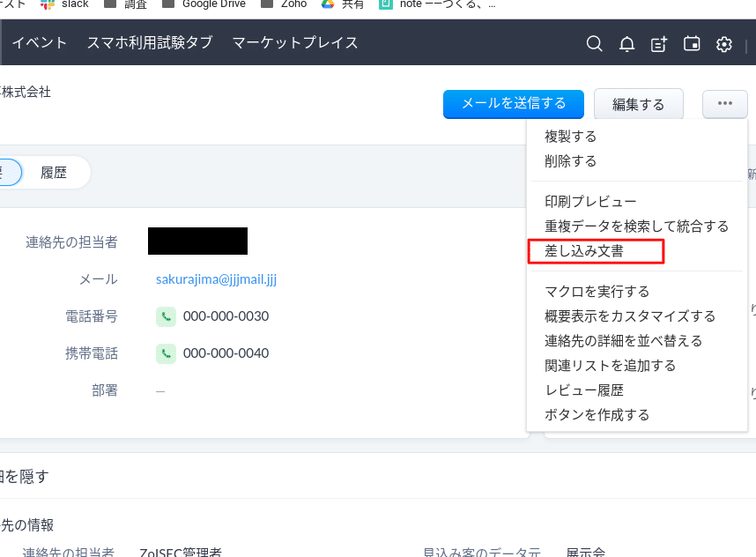Click the 編集する button
Image resolution: width=756 pixels, height=557 pixels.
tap(638, 104)
